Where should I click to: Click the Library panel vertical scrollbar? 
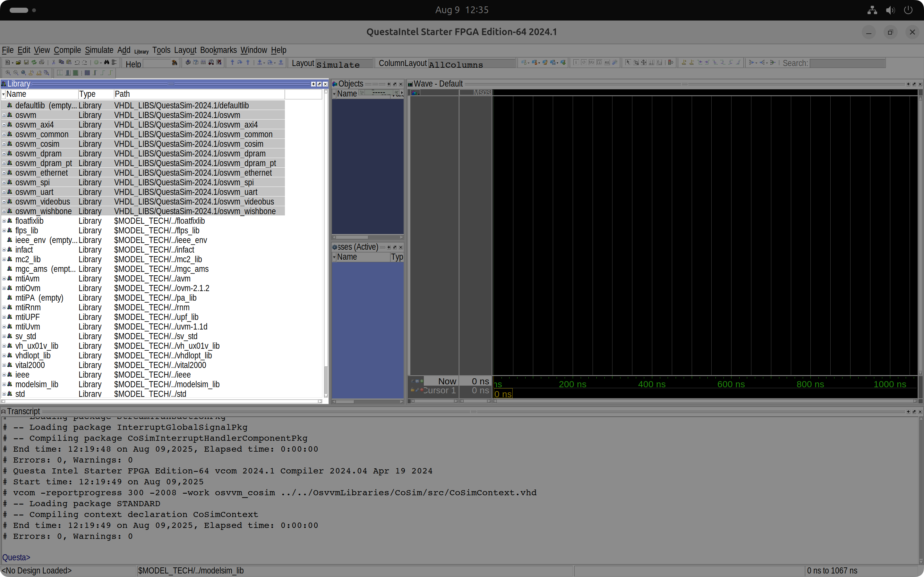[x=326, y=229]
